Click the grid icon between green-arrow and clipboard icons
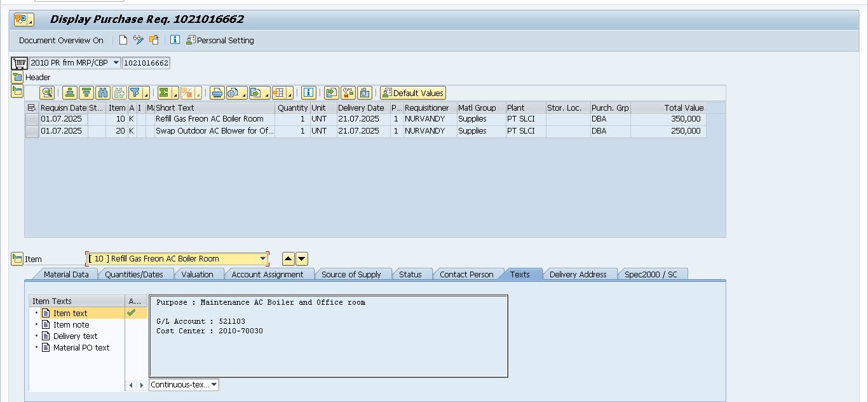 click(x=348, y=93)
